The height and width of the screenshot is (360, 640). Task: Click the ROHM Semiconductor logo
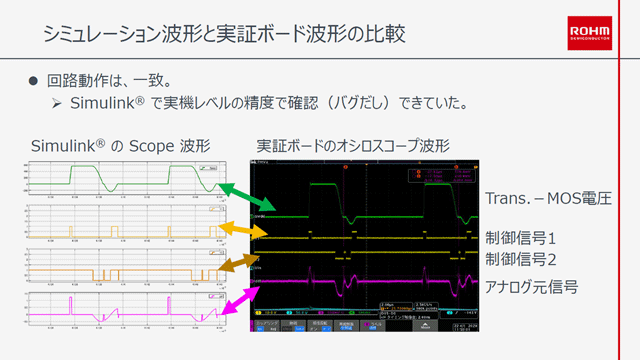tap(589, 33)
